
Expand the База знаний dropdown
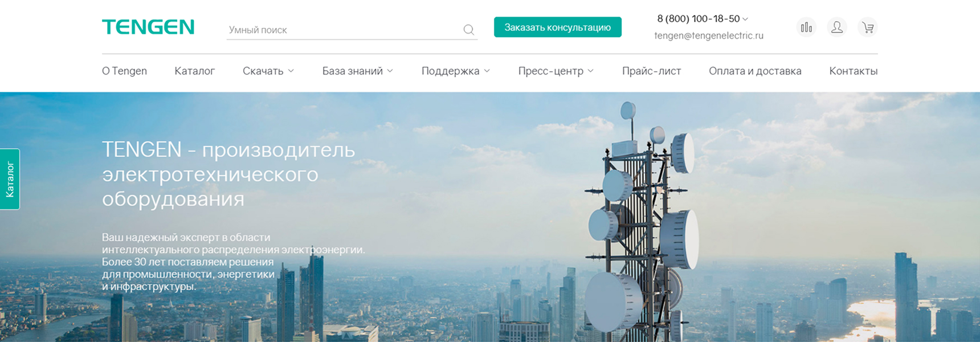click(357, 71)
